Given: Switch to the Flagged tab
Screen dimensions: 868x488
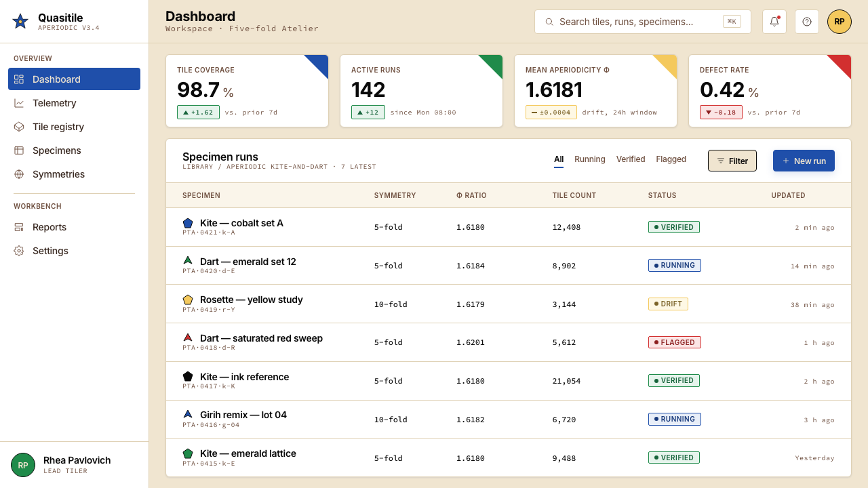Looking at the screenshot, I should pyautogui.click(x=671, y=159).
